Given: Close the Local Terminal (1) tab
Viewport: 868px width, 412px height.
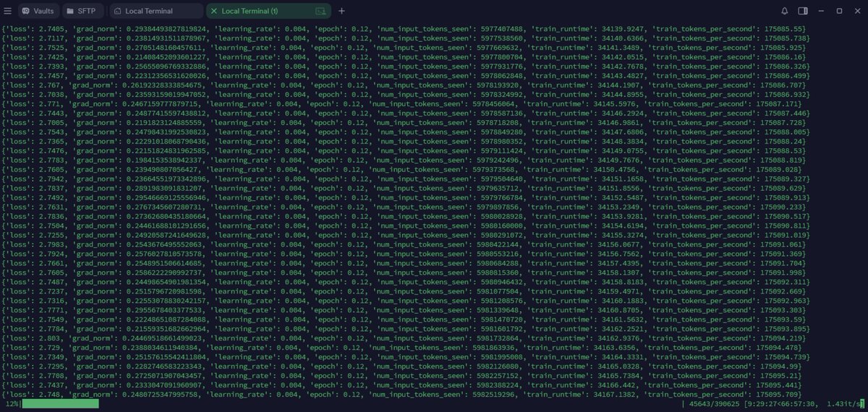Looking at the screenshot, I should (213, 11).
